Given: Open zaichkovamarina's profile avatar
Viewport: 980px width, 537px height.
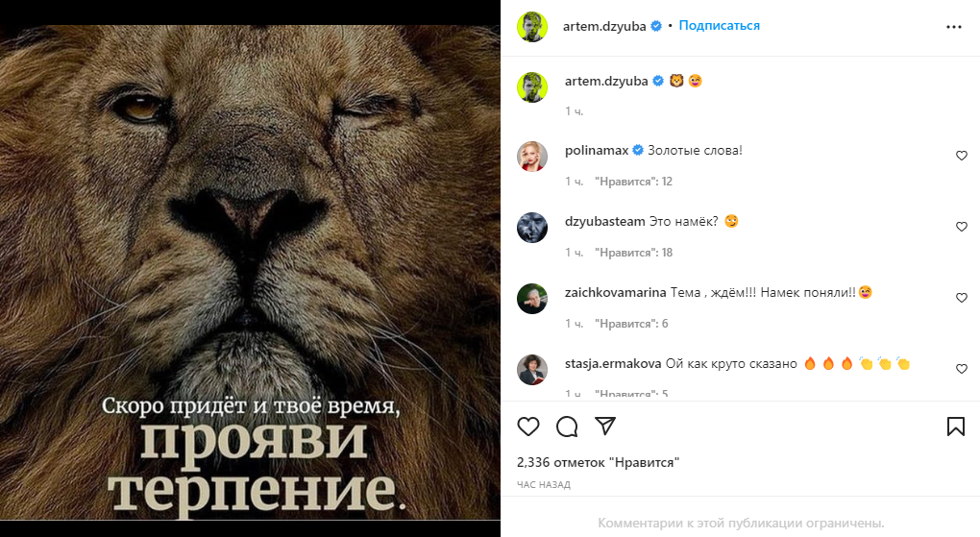Looking at the screenshot, I should (x=532, y=298).
